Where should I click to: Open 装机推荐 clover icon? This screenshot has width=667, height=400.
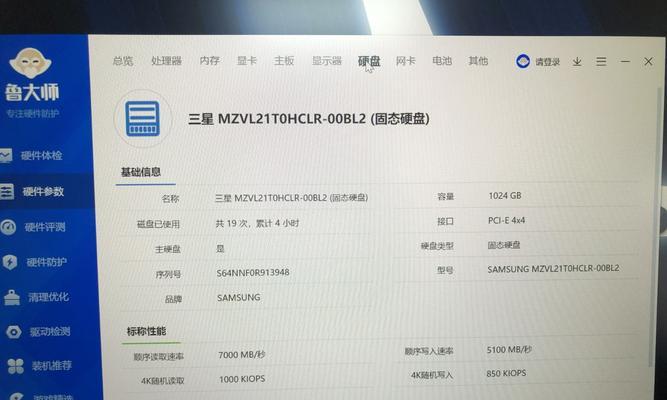pos(16,366)
